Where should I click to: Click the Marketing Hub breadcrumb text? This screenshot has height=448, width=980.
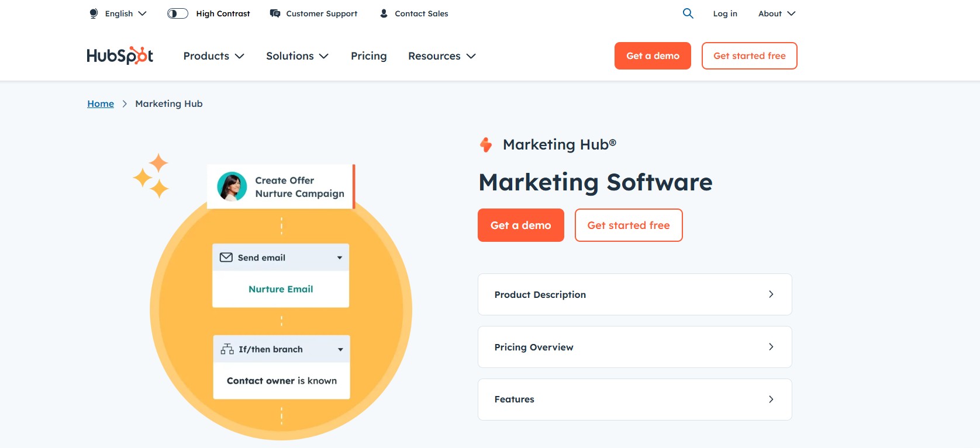(169, 103)
